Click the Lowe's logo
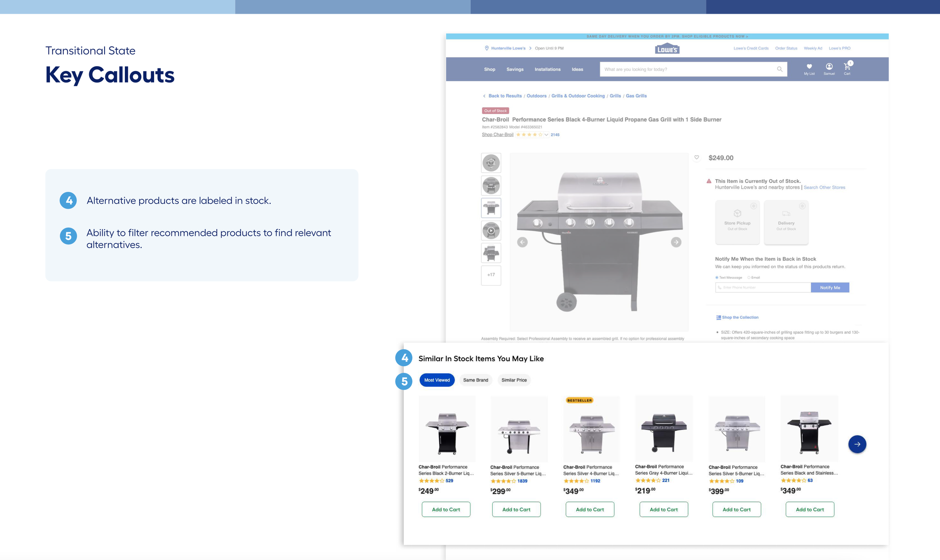The image size is (940, 560). click(x=667, y=49)
